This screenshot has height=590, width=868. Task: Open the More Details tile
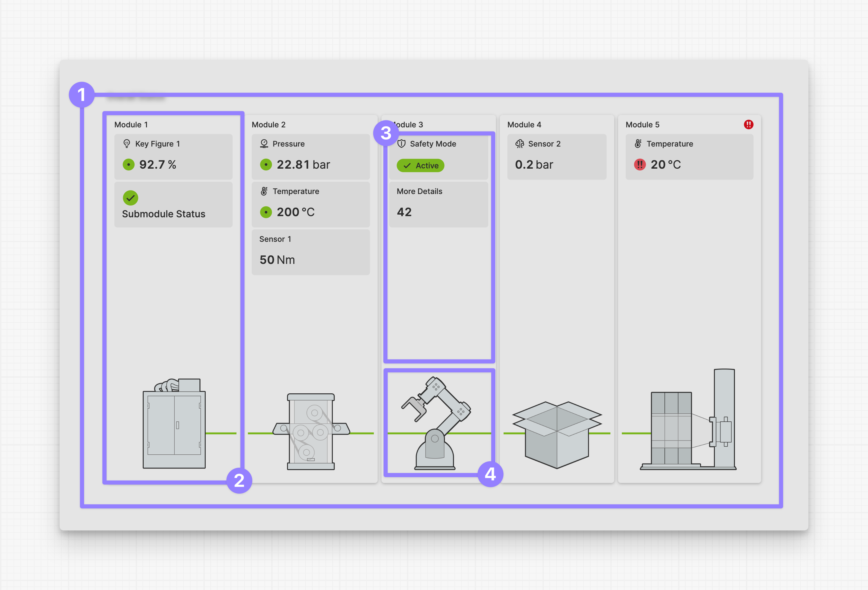[438, 204]
